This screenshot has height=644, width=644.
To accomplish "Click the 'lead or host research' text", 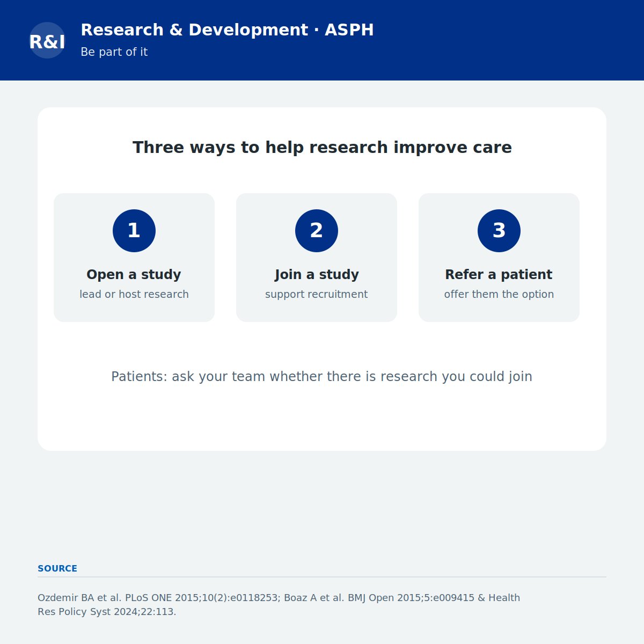I will tap(134, 294).
